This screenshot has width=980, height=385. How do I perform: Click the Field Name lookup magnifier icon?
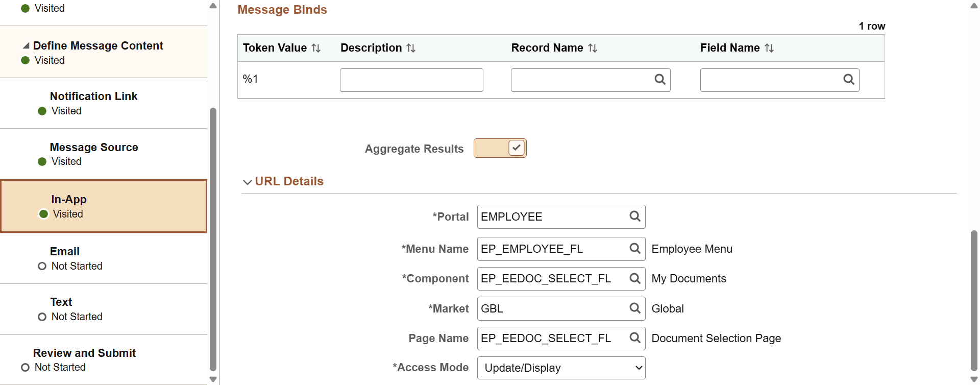[x=848, y=80]
